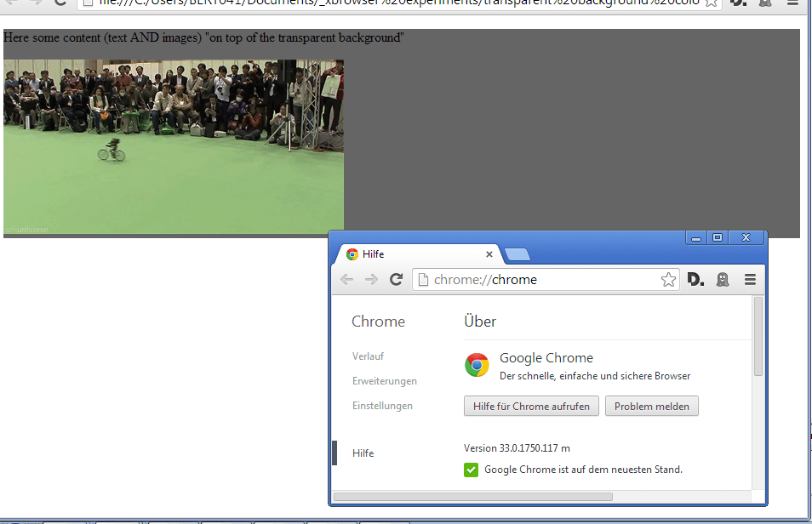Viewport: 812px width, 524px height.
Task: Click Version 33.0.1750.117 m text
Action: tap(517, 448)
